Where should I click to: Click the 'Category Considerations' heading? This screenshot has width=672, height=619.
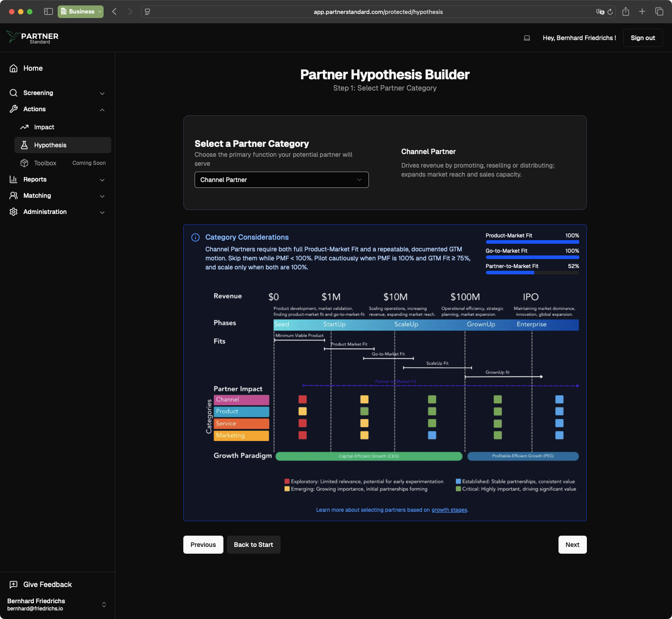[x=247, y=237]
